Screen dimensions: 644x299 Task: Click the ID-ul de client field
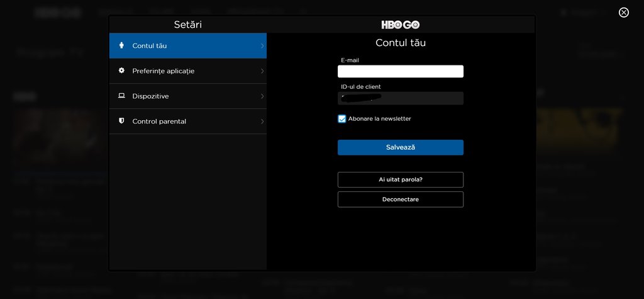401,98
